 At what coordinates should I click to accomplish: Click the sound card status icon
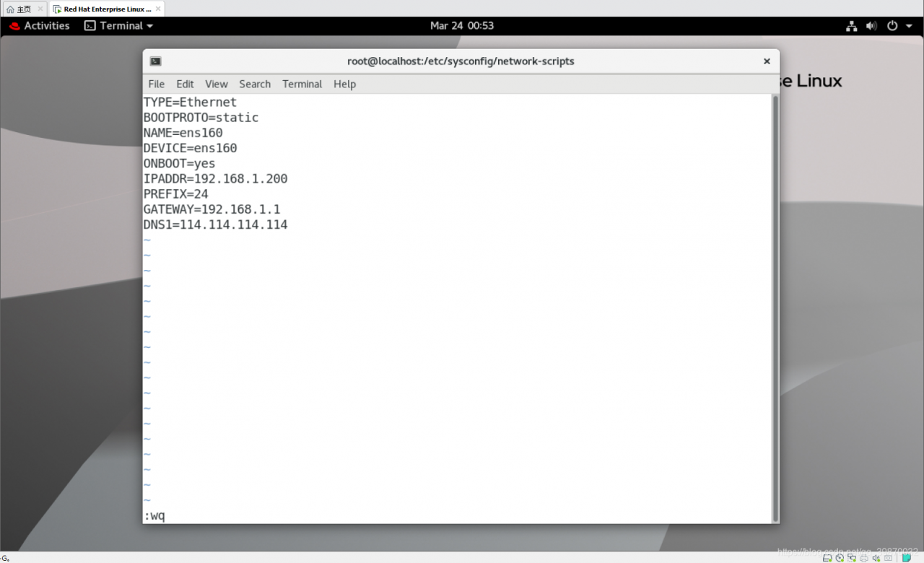pyautogui.click(x=876, y=558)
